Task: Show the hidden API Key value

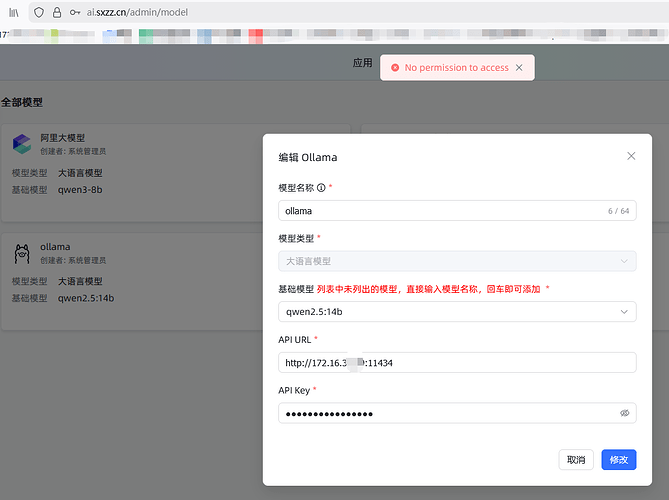Action: point(625,413)
